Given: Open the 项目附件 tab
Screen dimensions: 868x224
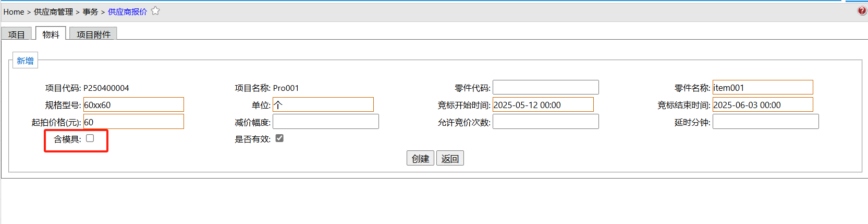Looking at the screenshot, I should click(x=93, y=34).
